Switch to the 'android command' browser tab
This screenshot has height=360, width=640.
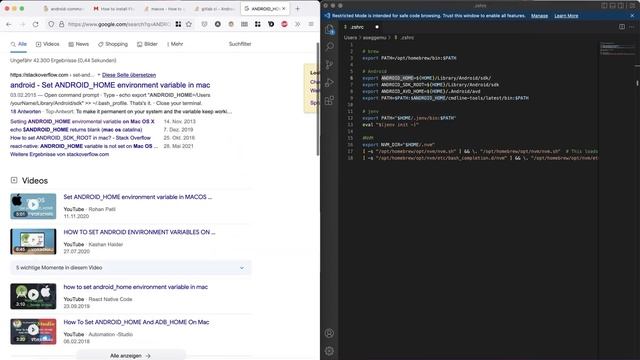coord(63,9)
